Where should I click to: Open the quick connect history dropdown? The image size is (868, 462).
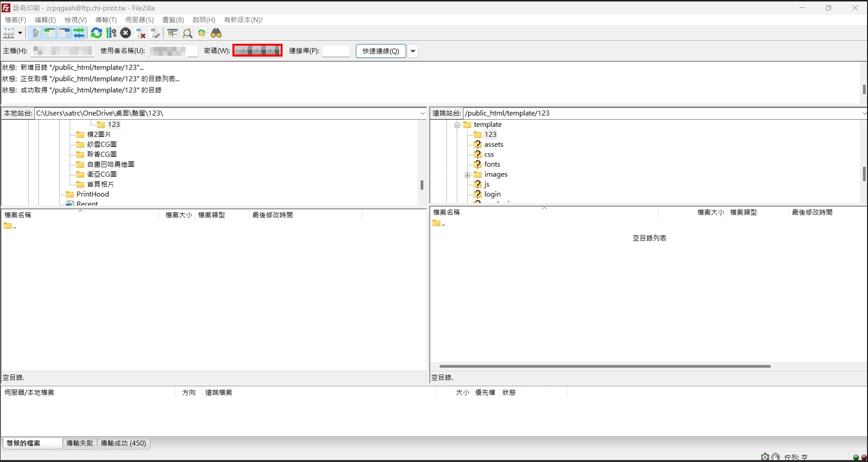pyautogui.click(x=413, y=51)
